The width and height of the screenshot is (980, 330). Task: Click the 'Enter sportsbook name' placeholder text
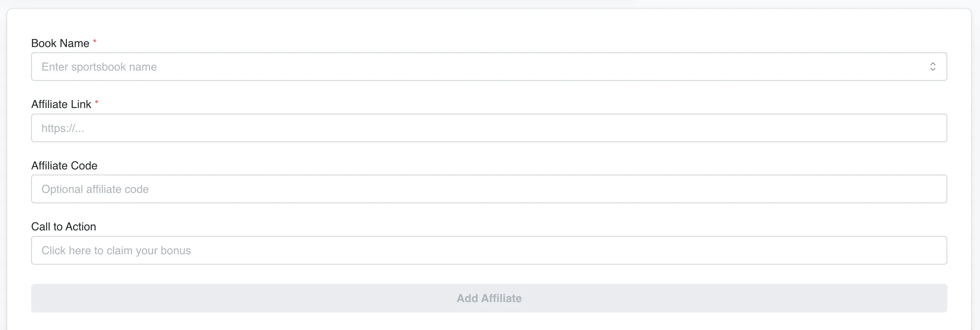tap(99, 67)
